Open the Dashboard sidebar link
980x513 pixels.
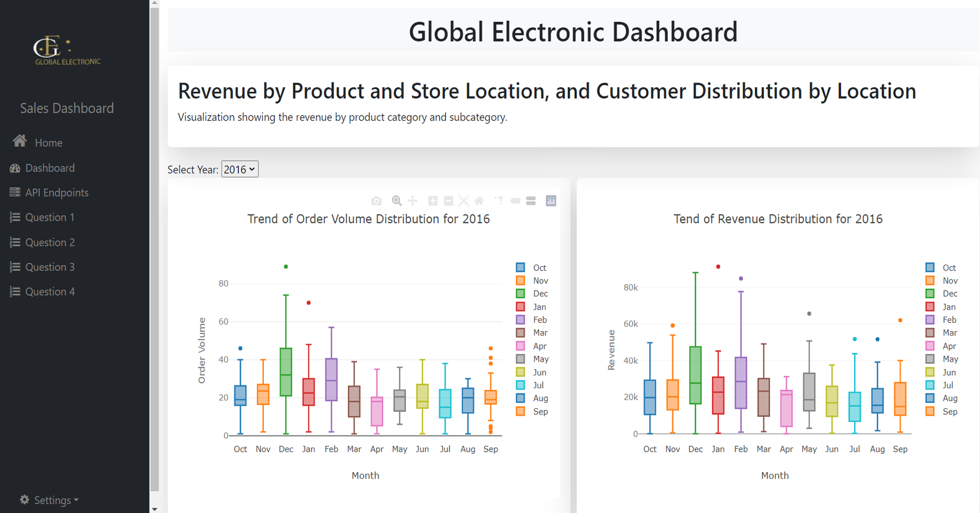[x=50, y=168]
